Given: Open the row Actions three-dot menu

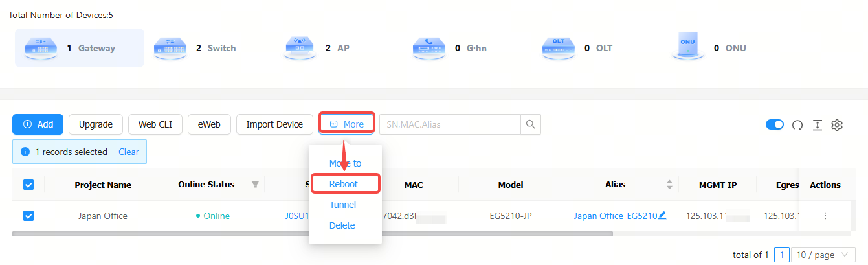Looking at the screenshot, I should (x=825, y=216).
